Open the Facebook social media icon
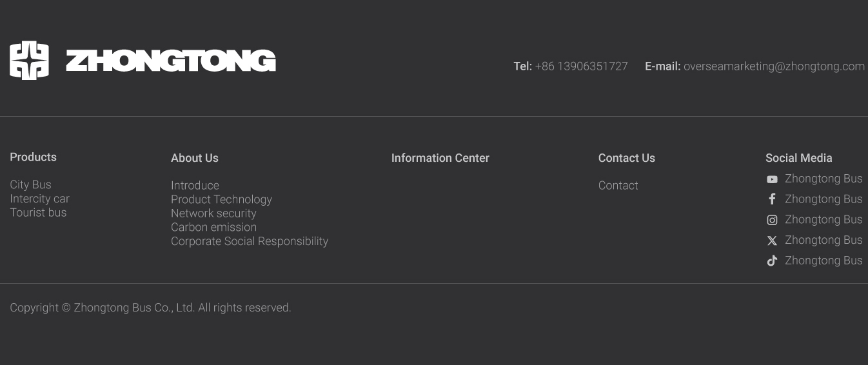868x365 pixels. (x=772, y=199)
